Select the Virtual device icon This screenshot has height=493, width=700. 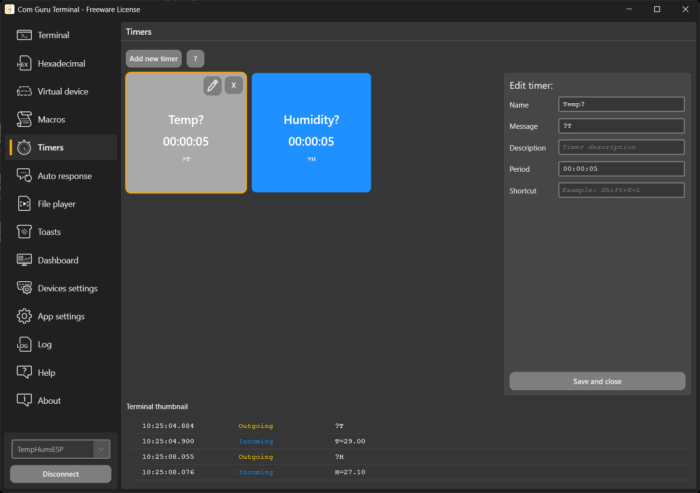(x=24, y=91)
